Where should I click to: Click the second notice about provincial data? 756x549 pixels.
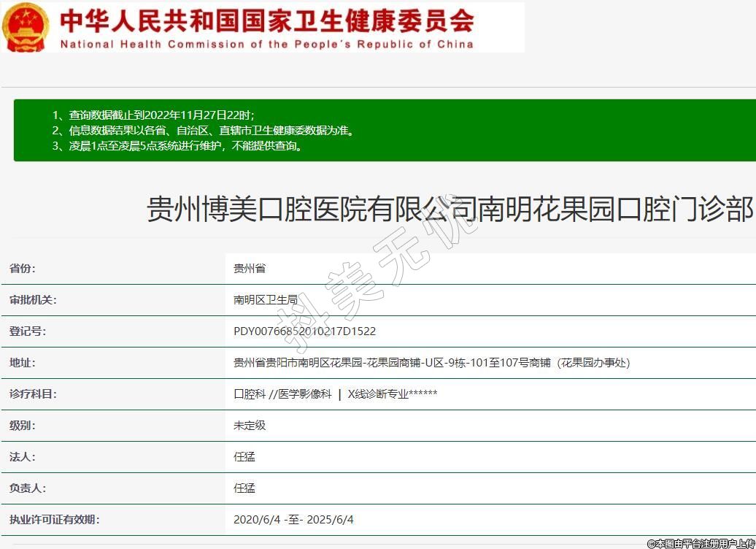pyautogui.click(x=204, y=131)
